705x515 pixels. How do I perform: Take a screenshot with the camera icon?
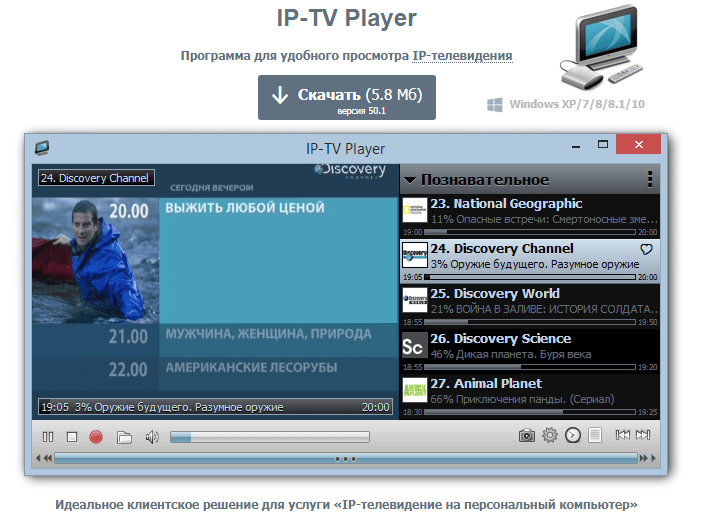coord(527,435)
